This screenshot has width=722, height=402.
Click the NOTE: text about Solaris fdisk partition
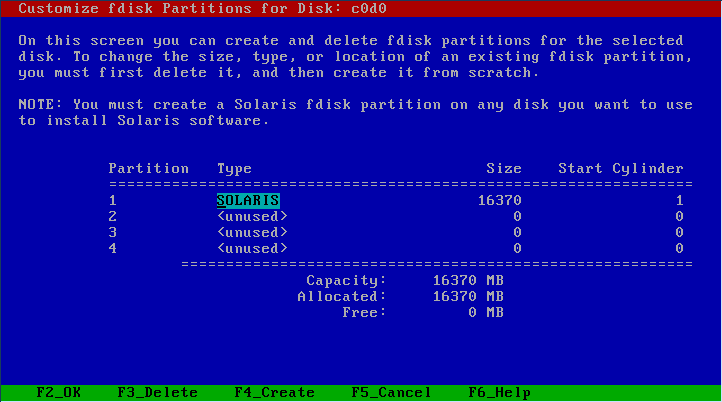[355, 112]
